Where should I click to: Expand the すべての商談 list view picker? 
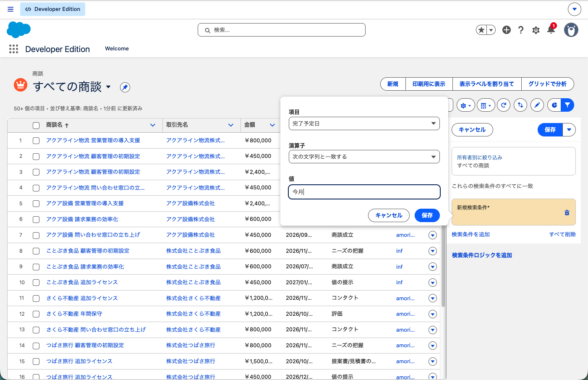(x=108, y=87)
